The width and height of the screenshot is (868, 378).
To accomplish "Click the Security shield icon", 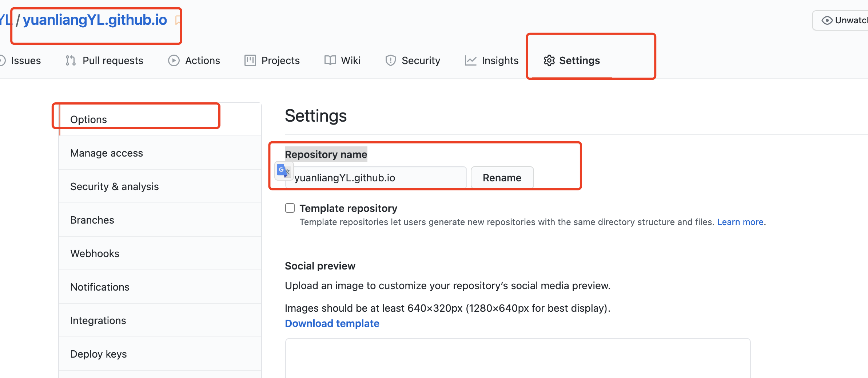I will point(390,60).
